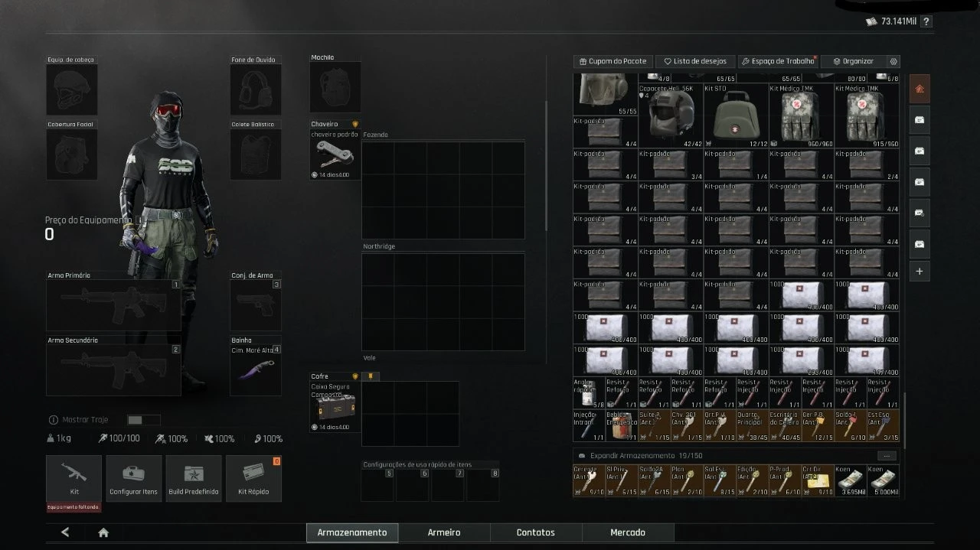980x550 pixels.
Task: Click the help question mark icon
Action: (x=926, y=21)
